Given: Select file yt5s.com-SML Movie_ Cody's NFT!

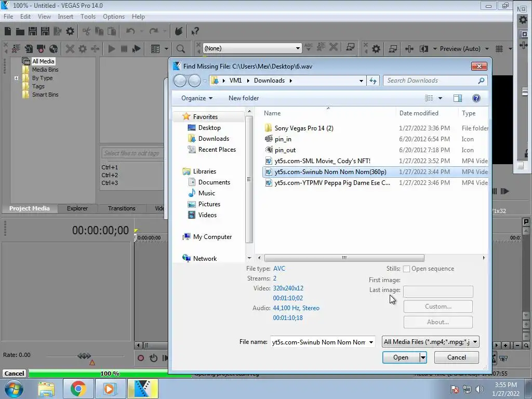Looking at the screenshot, I should (x=322, y=161).
